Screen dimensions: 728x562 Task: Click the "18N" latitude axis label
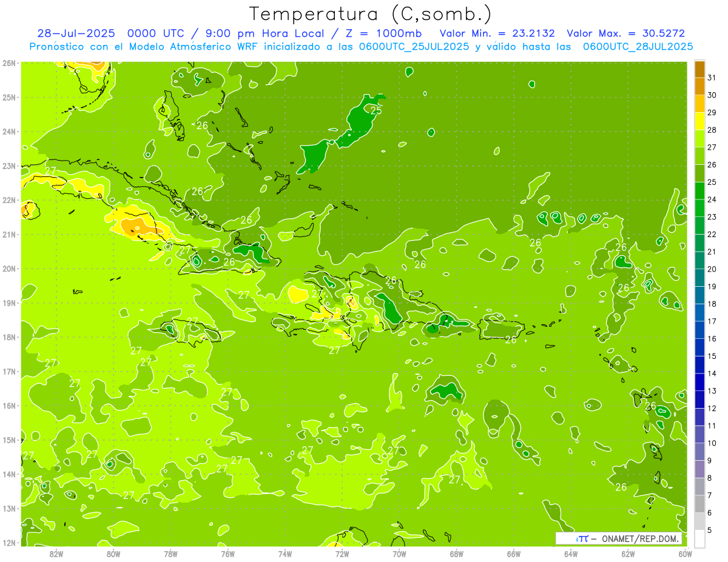[x=9, y=337]
